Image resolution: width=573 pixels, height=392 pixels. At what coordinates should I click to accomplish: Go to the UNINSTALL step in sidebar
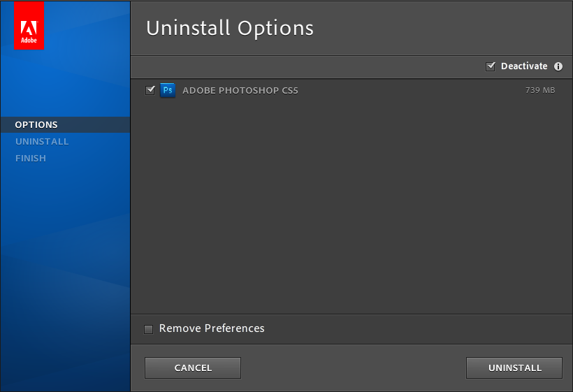click(x=42, y=141)
